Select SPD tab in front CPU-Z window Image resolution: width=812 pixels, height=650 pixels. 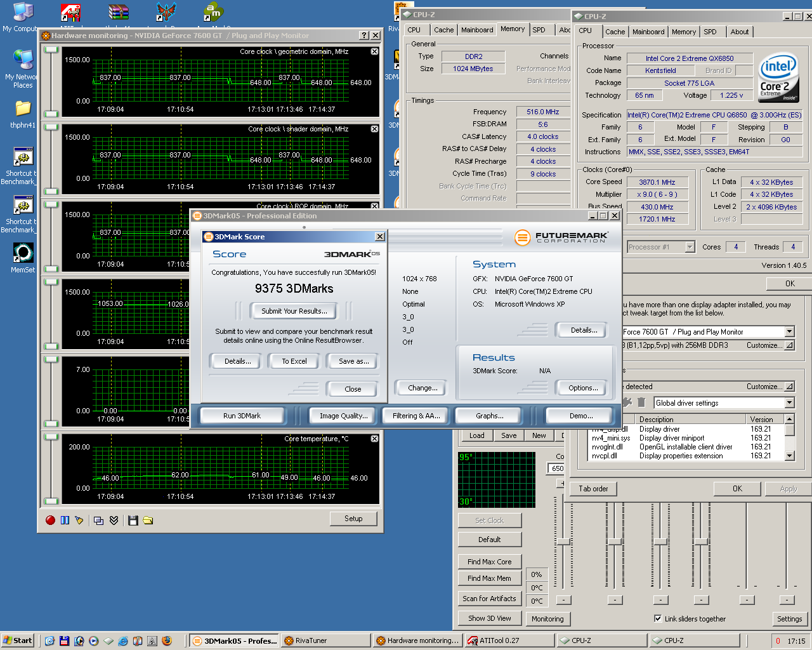[710, 32]
